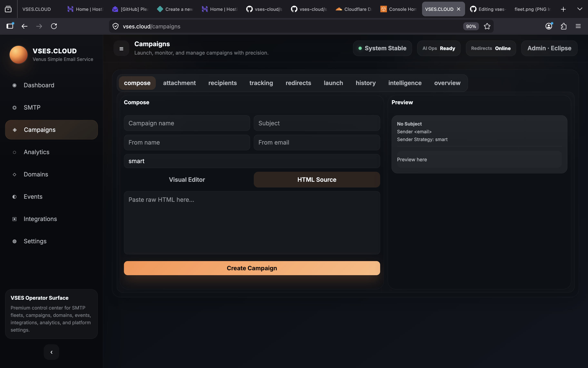The width and height of the screenshot is (588, 368).
Task: Switch to the Editing vses GitHub tab
Action: (488, 9)
